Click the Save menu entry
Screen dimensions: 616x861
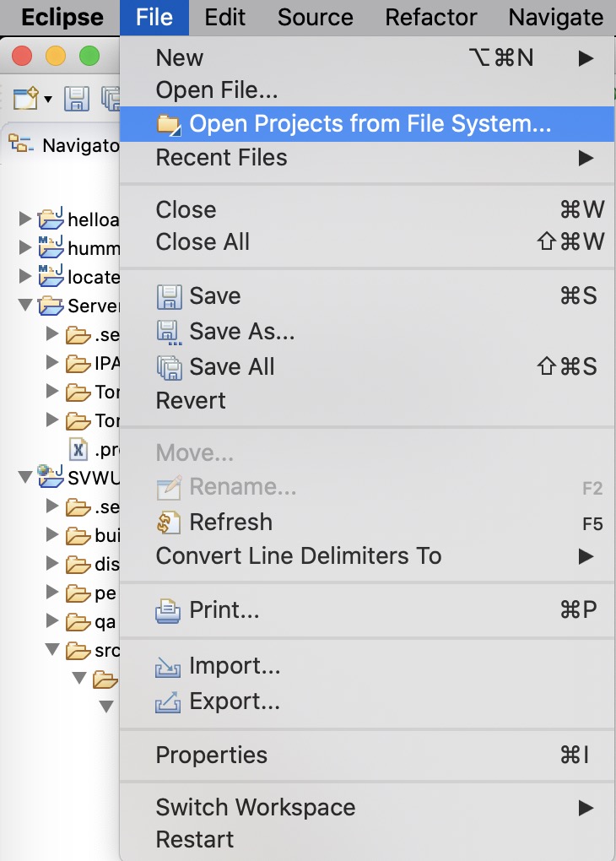[x=367, y=296]
